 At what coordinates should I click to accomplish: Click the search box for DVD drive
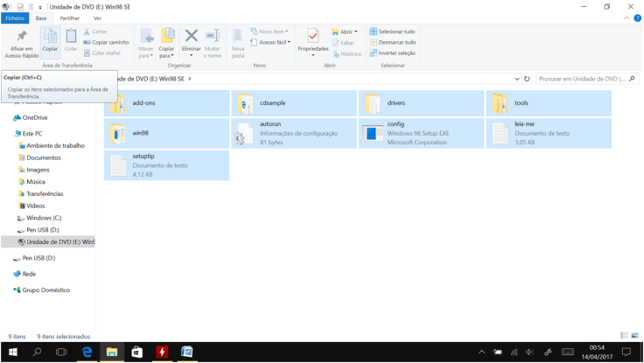tap(582, 79)
